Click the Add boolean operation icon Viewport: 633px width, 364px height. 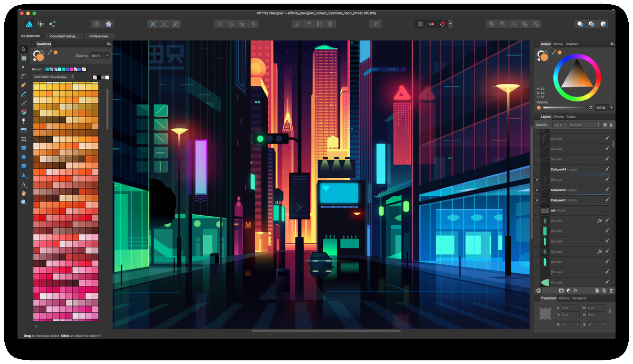(492, 24)
